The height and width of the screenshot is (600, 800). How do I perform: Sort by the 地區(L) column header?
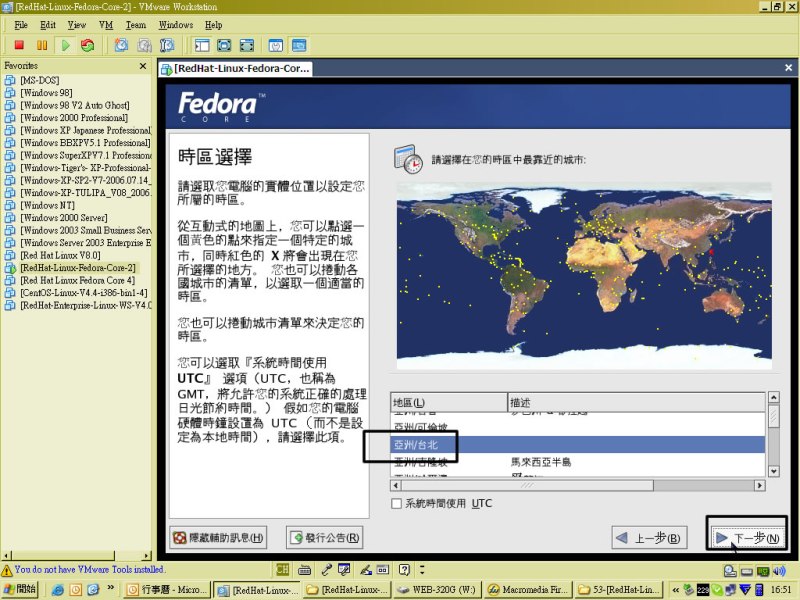click(x=449, y=403)
